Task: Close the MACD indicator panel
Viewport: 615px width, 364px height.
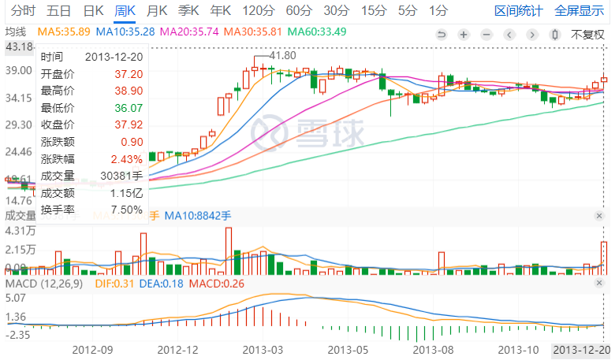Action: click(x=599, y=283)
